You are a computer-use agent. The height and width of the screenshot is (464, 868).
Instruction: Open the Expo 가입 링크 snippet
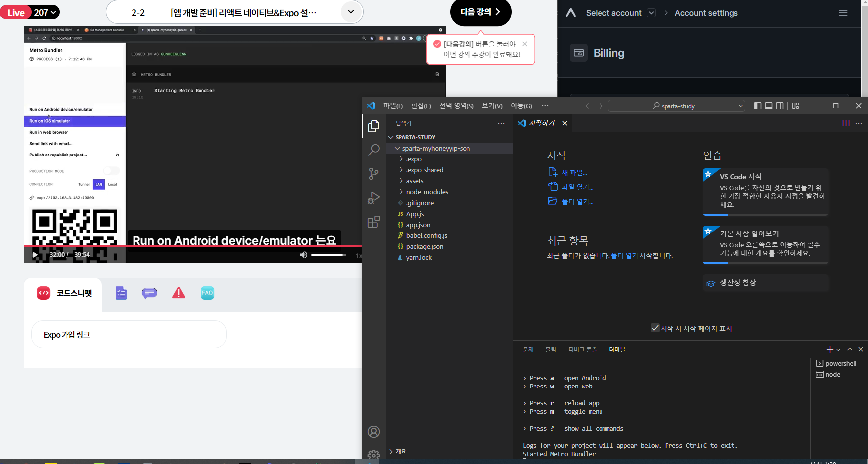tap(129, 334)
